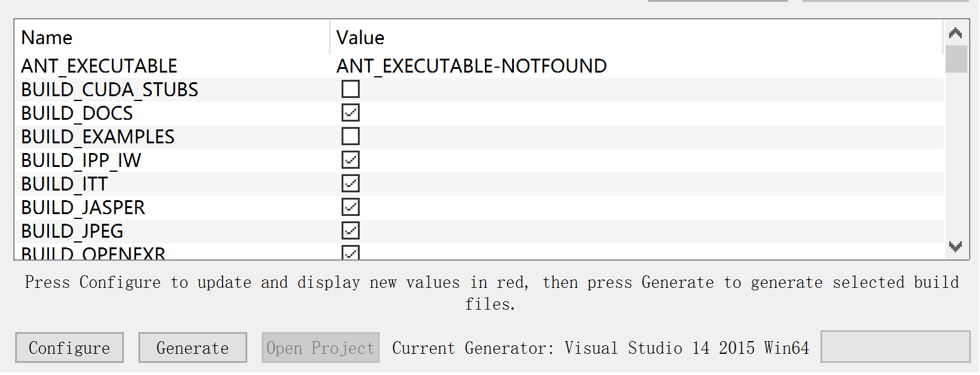Toggle the BUILD_OPENEXR checkbox
Viewport: 980px width, 375px height.
[351, 252]
